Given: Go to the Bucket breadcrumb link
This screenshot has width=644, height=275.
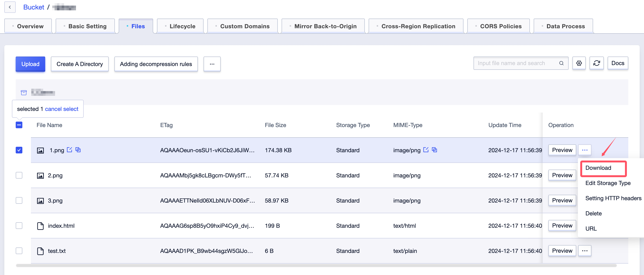Looking at the screenshot, I should pos(34,7).
